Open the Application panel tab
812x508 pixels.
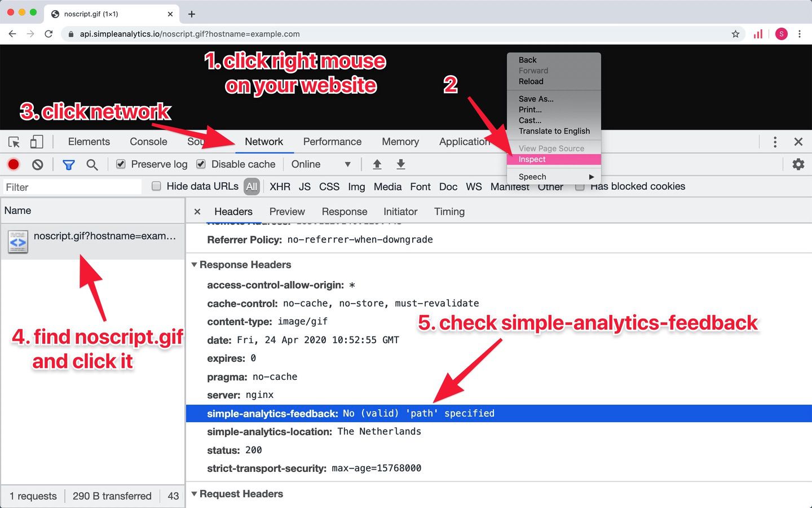click(x=465, y=142)
